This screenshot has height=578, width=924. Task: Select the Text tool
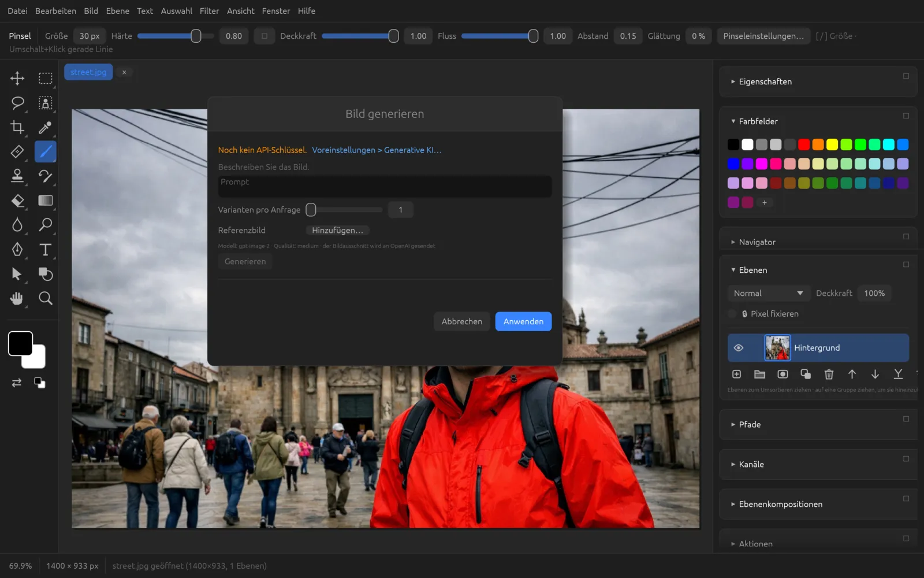46,249
